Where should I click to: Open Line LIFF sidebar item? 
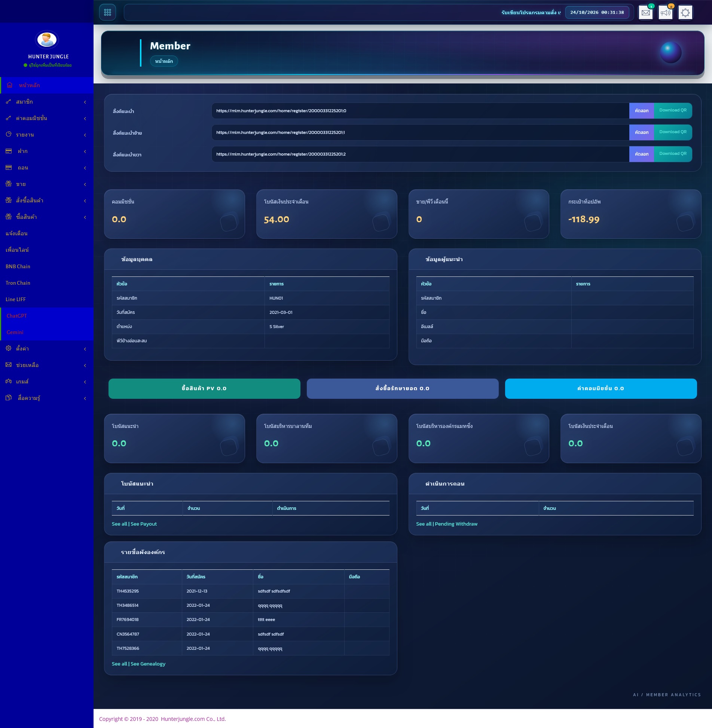click(47, 299)
